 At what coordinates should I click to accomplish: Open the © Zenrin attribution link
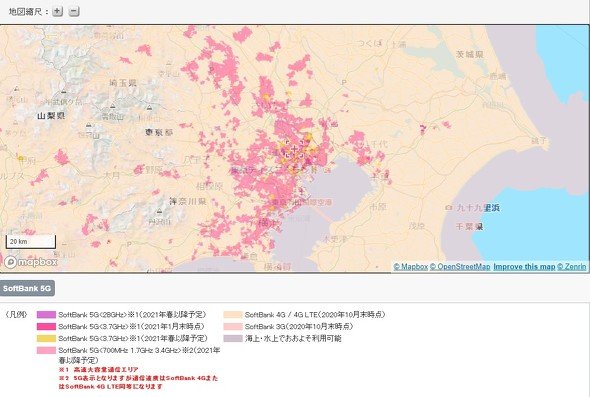(572, 267)
